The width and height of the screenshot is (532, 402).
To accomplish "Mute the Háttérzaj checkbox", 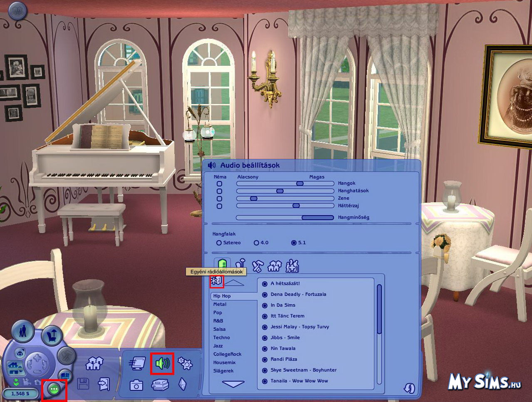I will tap(219, 206).
